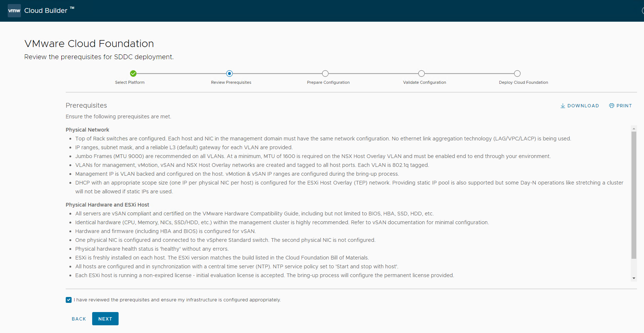Screen dimensions: 644x333
Task: Click the Validate Configuration step circle
Action: (422, 74)
